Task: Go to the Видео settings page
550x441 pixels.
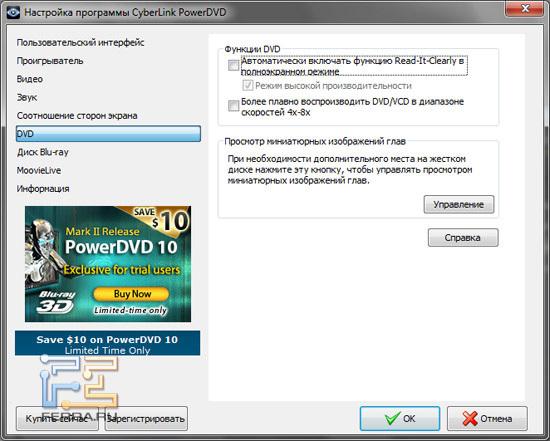Action: (x=30, y=79)
